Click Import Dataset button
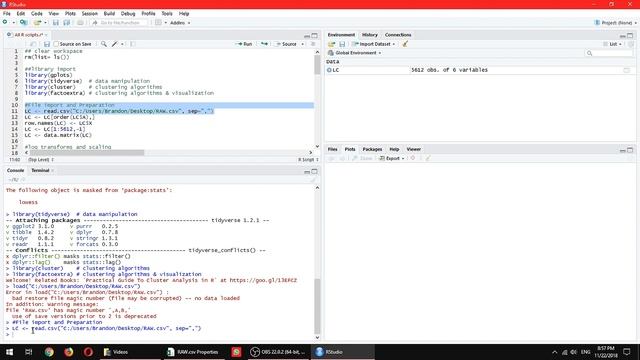This screenshot has height=360, width=640. [373, 44]
